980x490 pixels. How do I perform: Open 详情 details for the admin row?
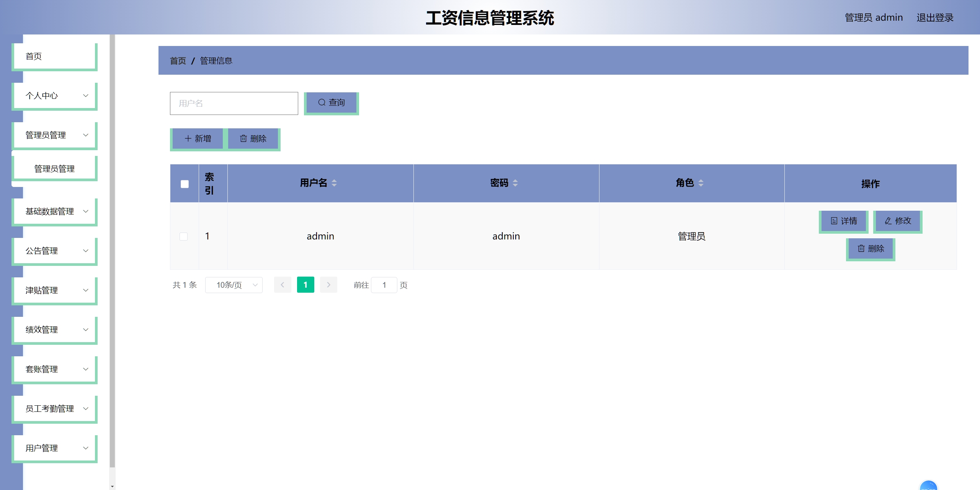[x=844, y=221]
